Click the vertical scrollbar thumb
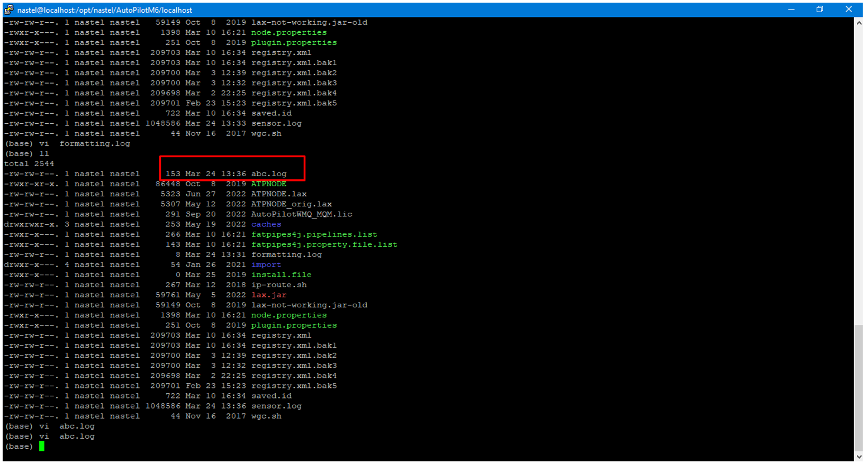This screenshot has height=464, width=868. click(858, 387)
